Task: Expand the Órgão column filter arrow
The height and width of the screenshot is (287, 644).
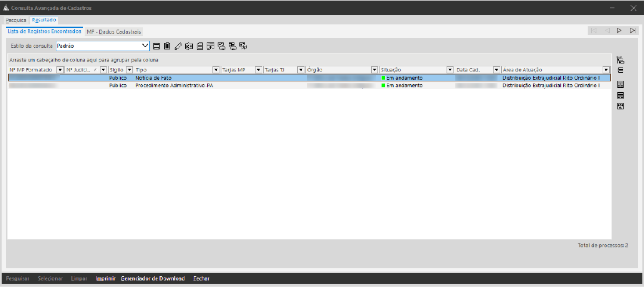Action: pyautogui.click(x=374, y=70)
